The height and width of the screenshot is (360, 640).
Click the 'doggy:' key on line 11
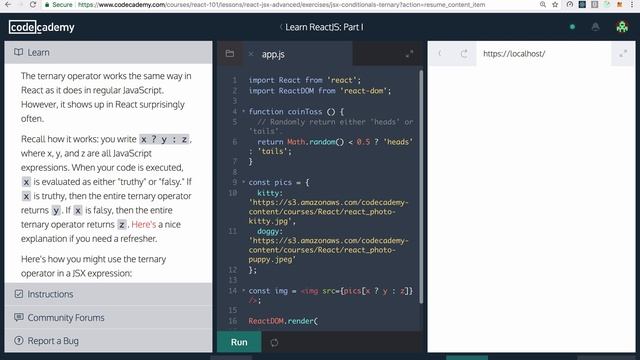tap(270, 231)
